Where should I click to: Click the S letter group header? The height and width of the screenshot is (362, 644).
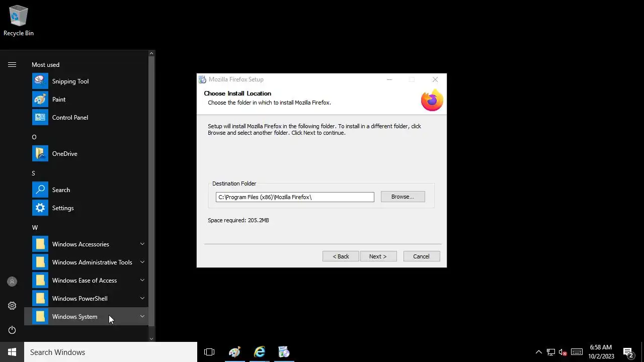coord(34,173)
